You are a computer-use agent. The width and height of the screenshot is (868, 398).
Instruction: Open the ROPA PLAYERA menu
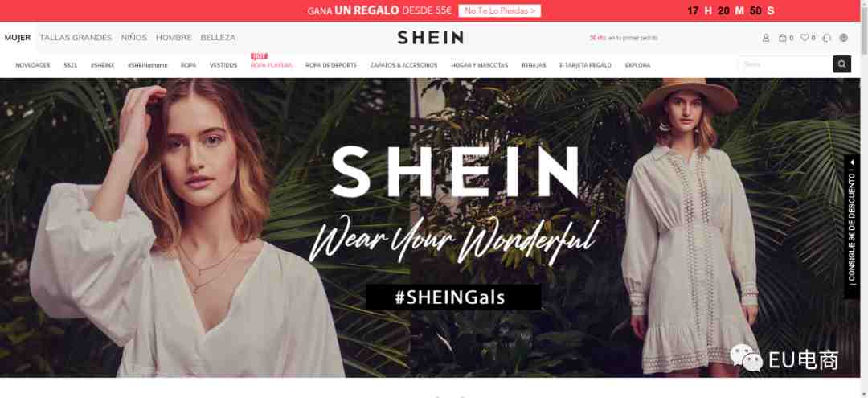click(x=272, y=65)
